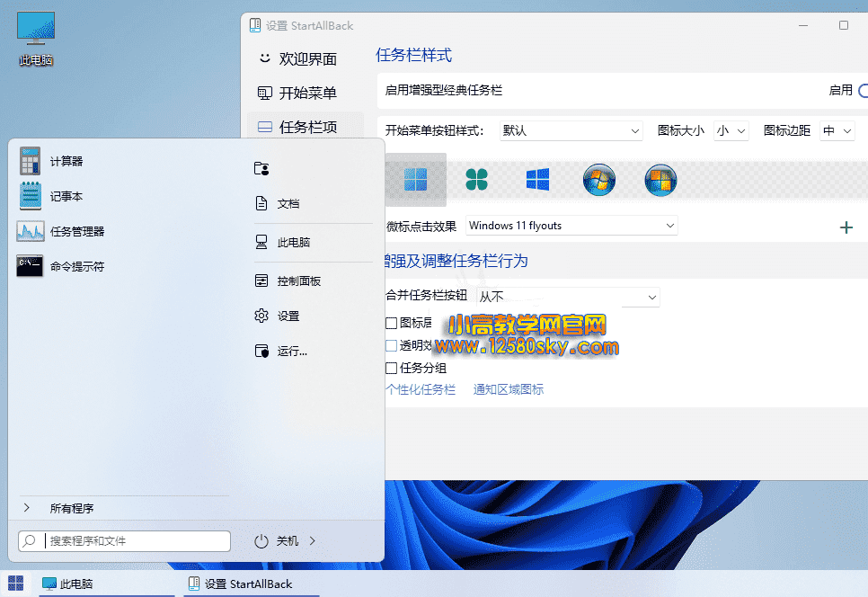Open Notification area icons (通知区域图标) link
Screen dimensions: 868x597
(509, 389)
